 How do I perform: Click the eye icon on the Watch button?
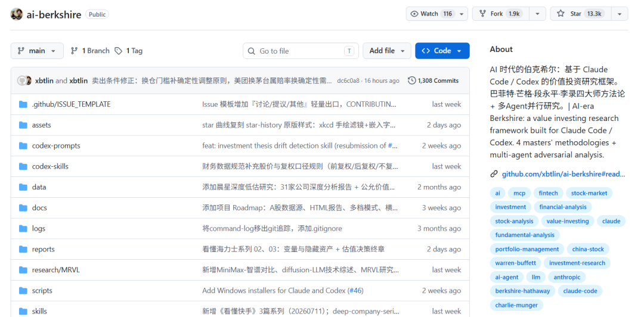414,14
